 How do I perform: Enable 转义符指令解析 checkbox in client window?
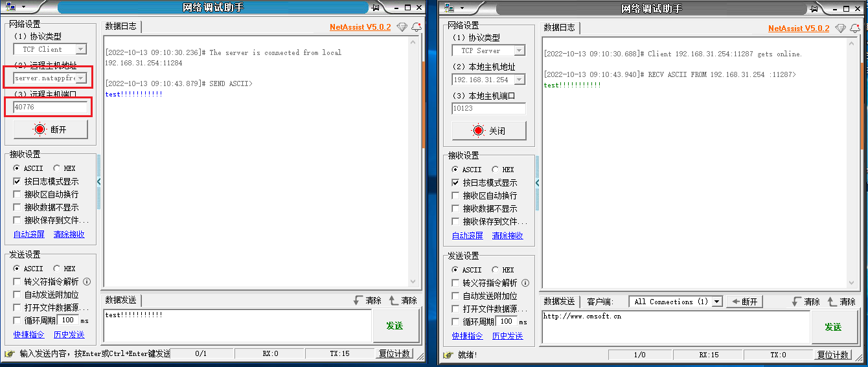(x=17, y=282)
